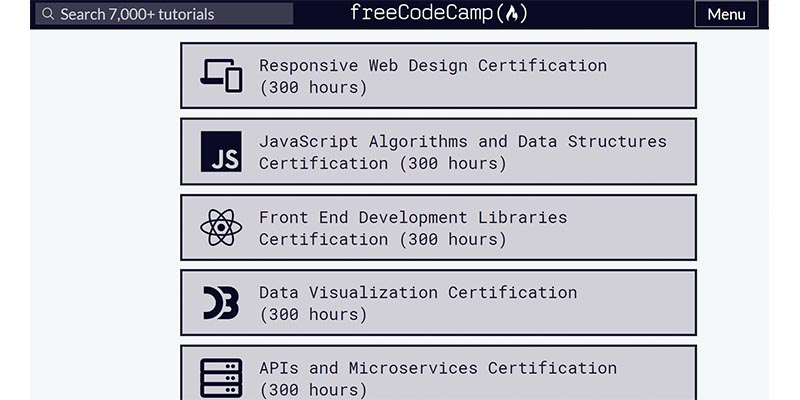Screen dimensions: 800x400
Task: Click the D3 logo icon
Action: tap(221, 303)
